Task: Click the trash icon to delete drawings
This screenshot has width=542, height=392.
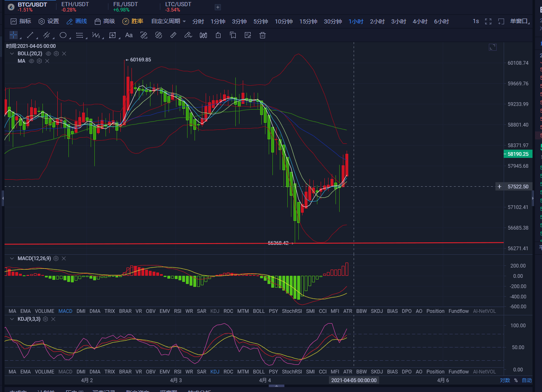Action: 263,35
